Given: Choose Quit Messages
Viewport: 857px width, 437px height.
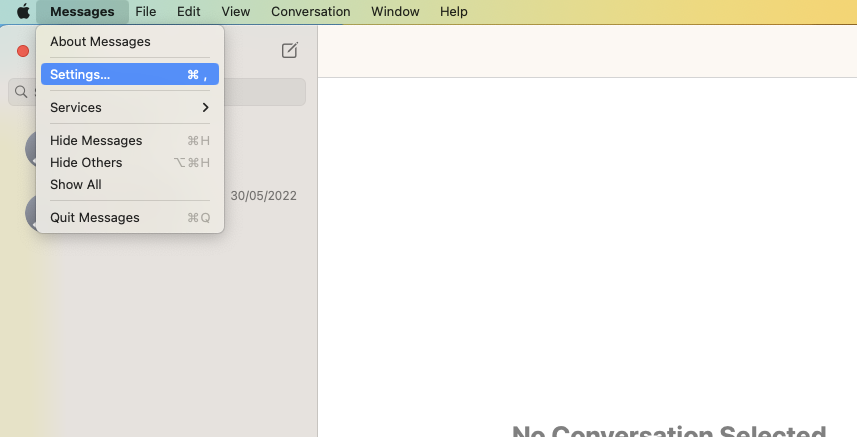Looking at the screenshot, I should (130, 217).
